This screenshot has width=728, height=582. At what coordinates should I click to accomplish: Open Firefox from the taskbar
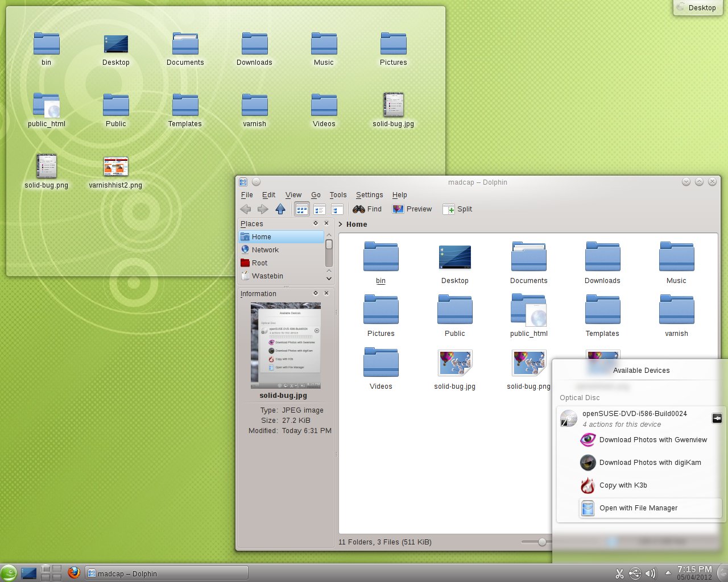73,572
